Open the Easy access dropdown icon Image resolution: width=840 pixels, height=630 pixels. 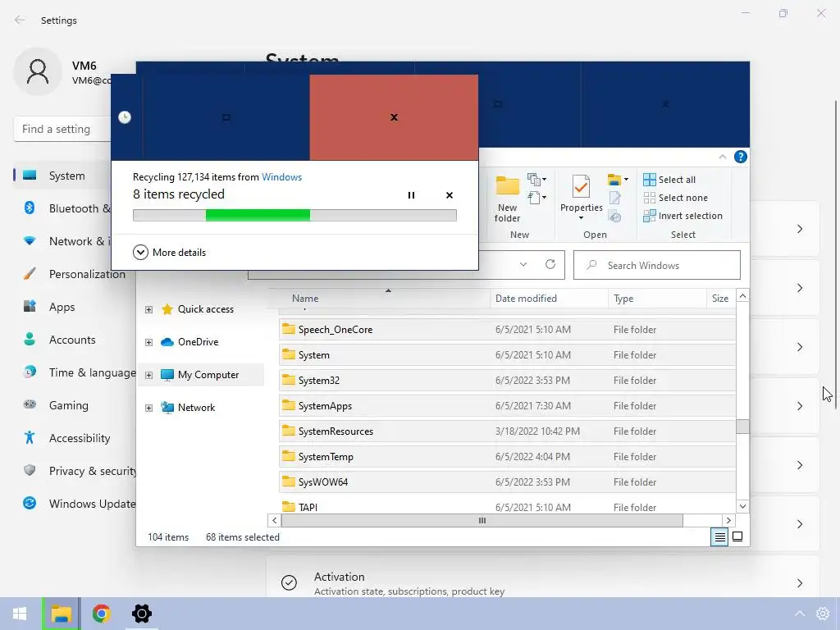tap(536, 198)
